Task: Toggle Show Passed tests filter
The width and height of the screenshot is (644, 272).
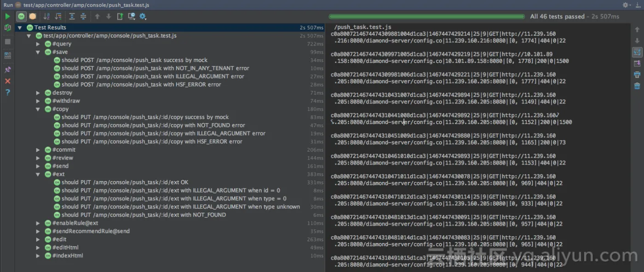Action: coord(22,17)
